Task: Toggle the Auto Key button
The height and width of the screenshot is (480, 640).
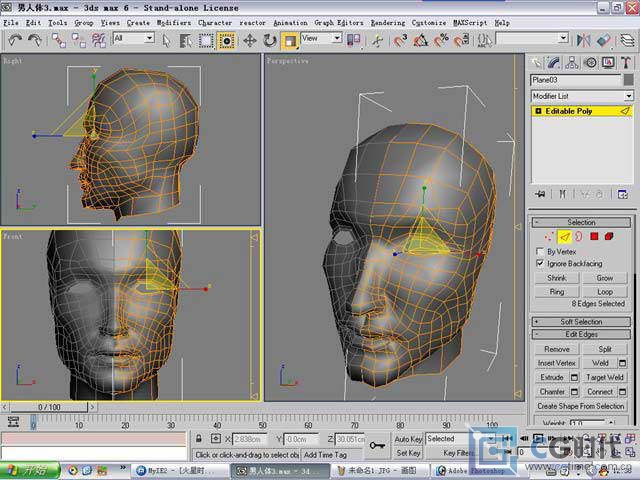Action: [408, 439]
